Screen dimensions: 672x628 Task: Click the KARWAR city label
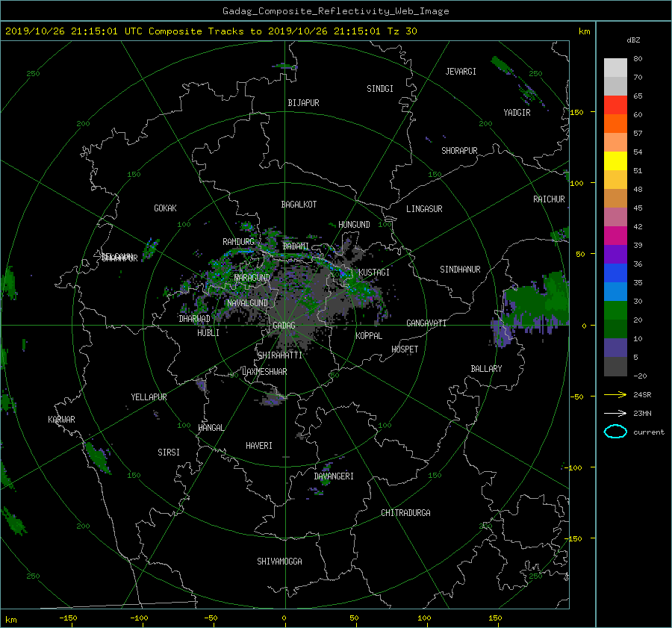(61, 419)
